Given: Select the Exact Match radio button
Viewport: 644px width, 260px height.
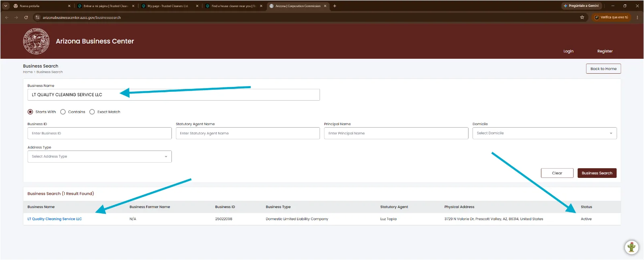Looking at the screenshot, I should [x=92, y=112].
